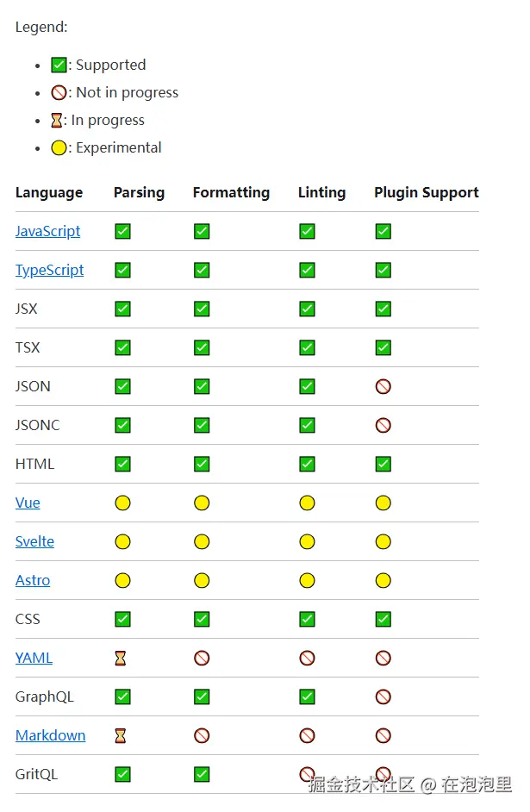Click the green check for JavaScript Parsing

[x=122, y=231]
